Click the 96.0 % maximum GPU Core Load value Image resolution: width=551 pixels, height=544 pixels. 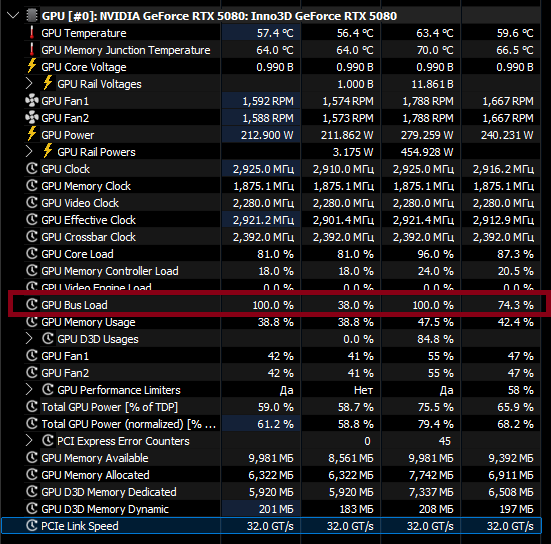tap(435, 254)
